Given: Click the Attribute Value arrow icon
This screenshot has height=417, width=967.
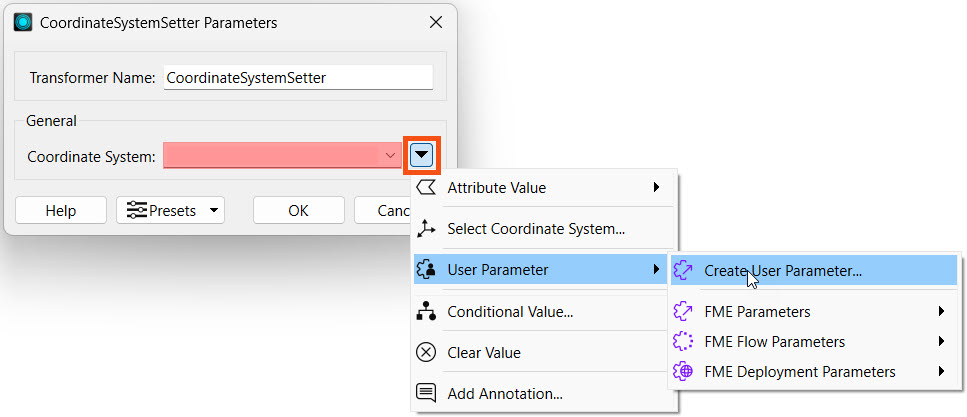Looking at the screenshot, I should pyautogui.click(x=427, y=188).
